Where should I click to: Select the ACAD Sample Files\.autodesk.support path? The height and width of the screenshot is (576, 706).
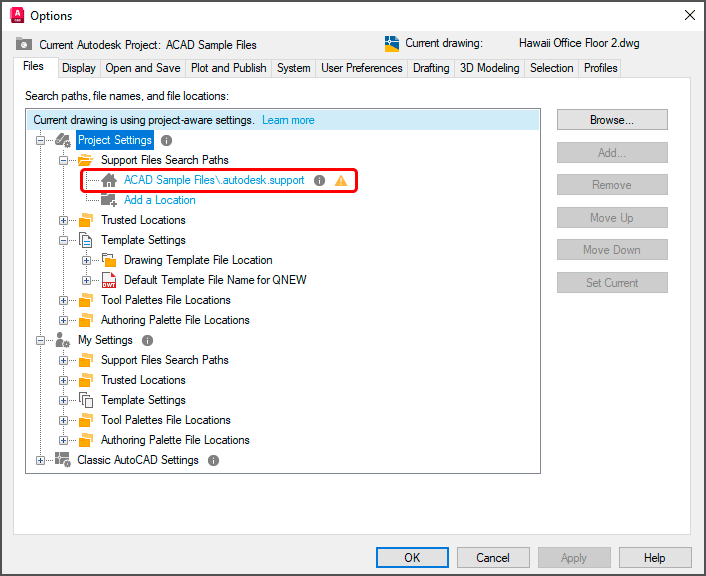pos(214,180)
